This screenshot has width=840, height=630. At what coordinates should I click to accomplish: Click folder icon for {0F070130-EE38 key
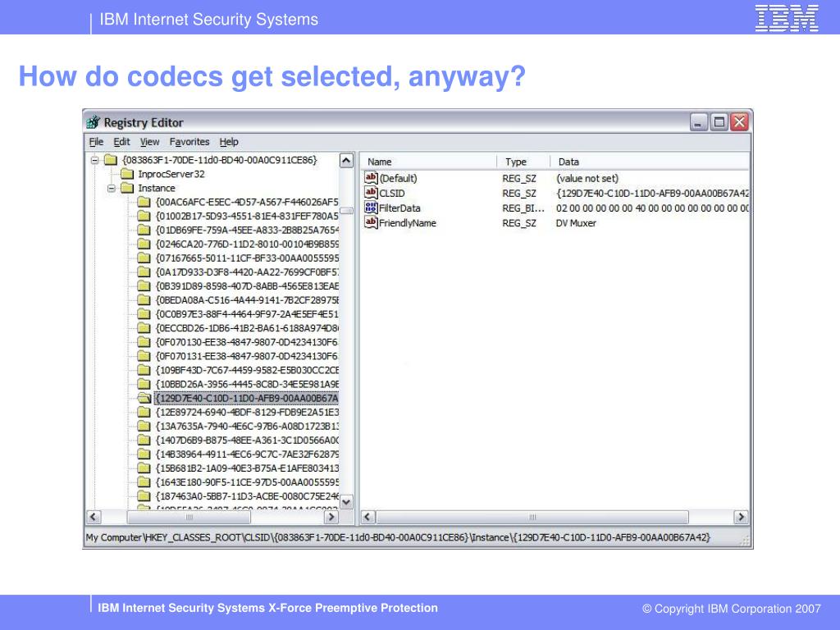pyautogui.click(x=144, y=342)
